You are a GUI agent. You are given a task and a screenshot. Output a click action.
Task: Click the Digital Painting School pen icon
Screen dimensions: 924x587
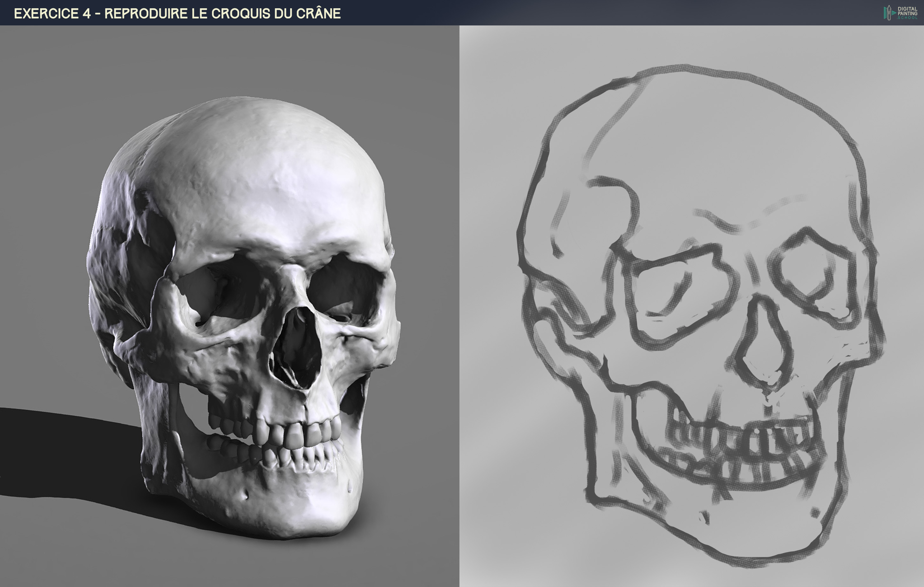pyautogui.click(x=889, y=13)
